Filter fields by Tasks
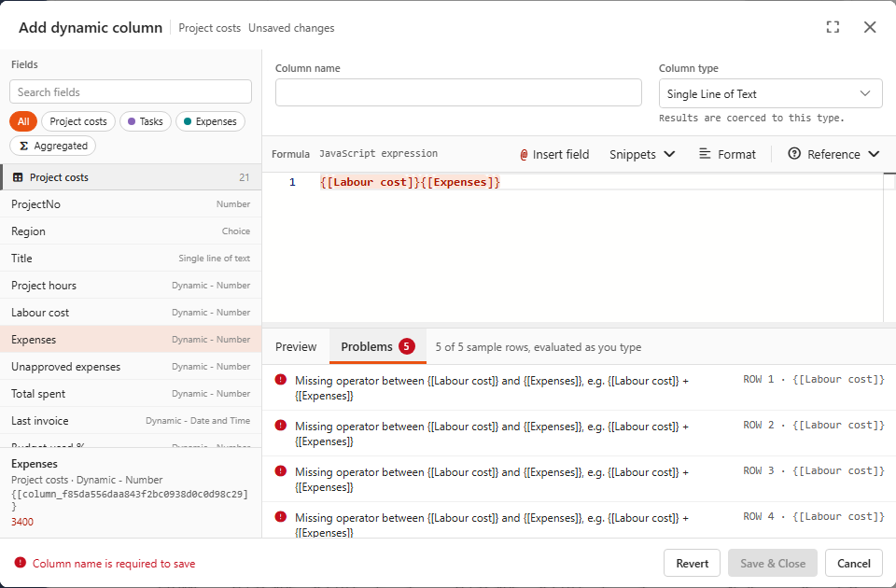Screen dimensions: 896x588 coord(146,121)
